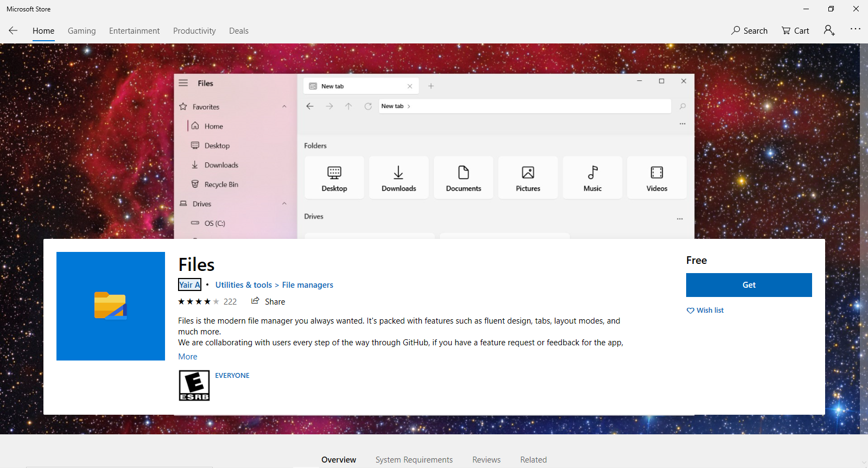Open the Gaming tab
Viewport: 868px width, 468px height.
tap(82, 31)
